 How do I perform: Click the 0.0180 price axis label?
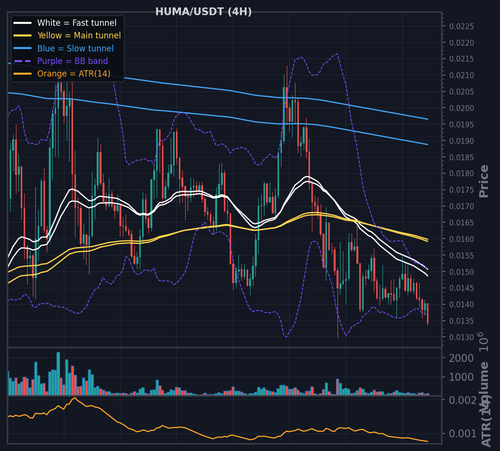[x=462, y=174]
